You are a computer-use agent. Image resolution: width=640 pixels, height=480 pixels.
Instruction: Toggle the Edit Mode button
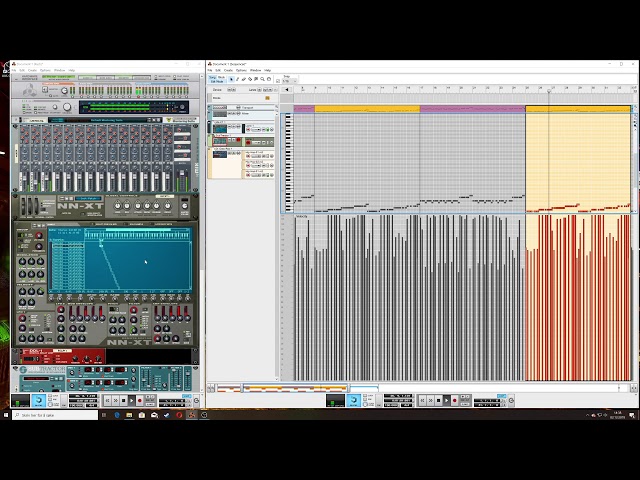(217, 81)
